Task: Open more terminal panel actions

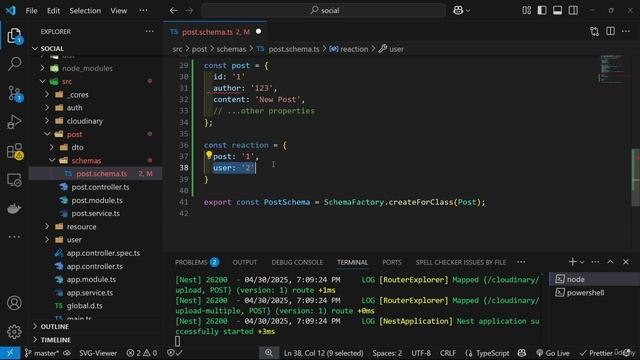Action: point(595,262)
